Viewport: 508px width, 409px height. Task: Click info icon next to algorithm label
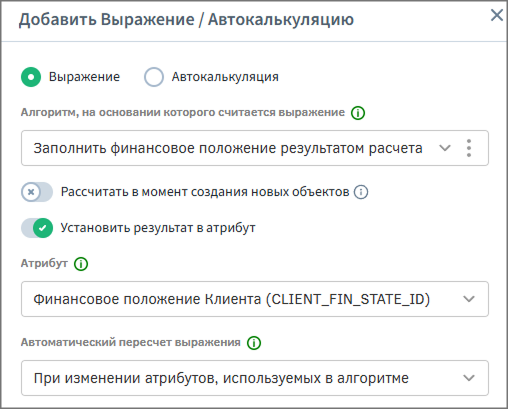tap(358, 113)
